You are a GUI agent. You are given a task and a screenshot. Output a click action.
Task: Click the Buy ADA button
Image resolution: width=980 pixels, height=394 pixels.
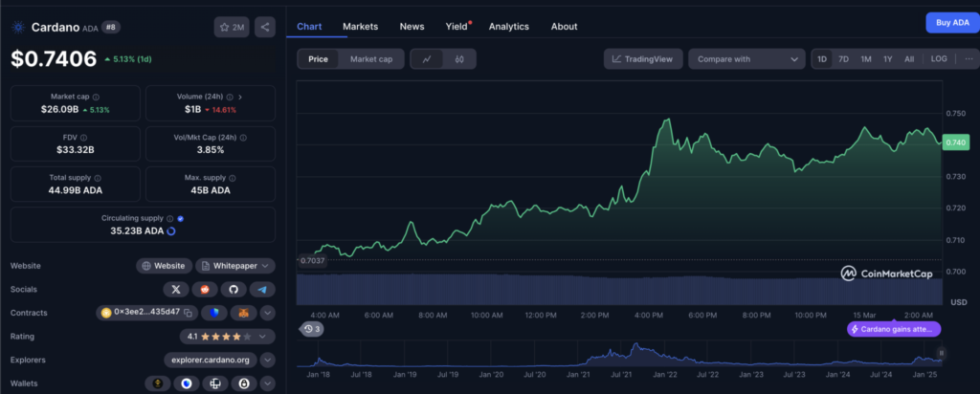[x=951, y=23]
